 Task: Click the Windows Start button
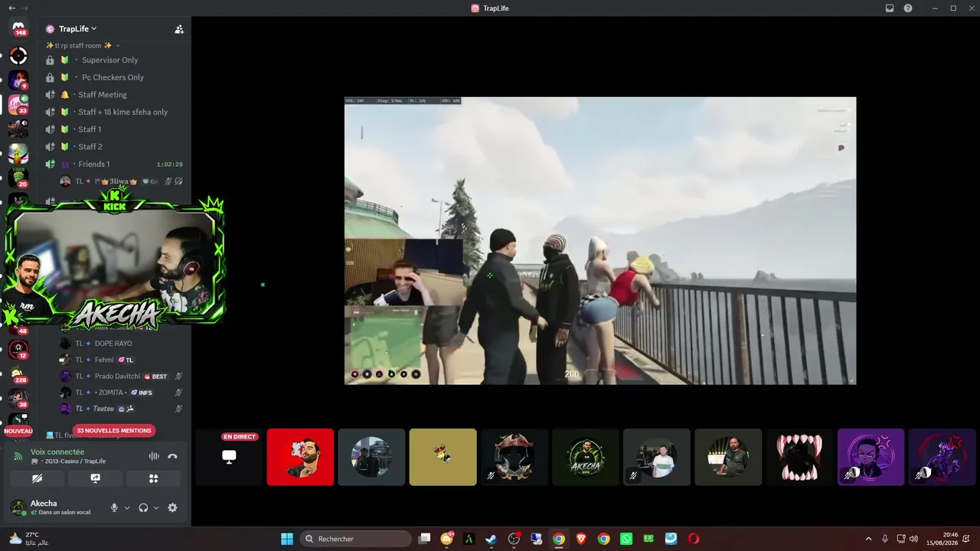point(287,539)
